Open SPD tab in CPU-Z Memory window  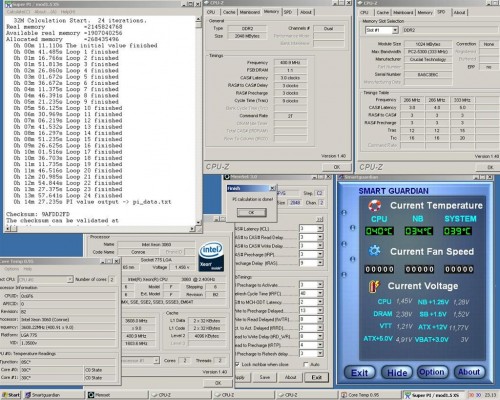coord(288,12)
